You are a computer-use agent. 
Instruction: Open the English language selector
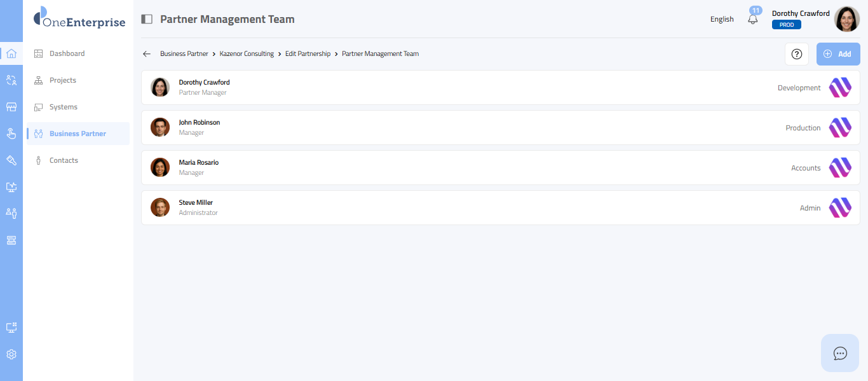coord(722,19)
